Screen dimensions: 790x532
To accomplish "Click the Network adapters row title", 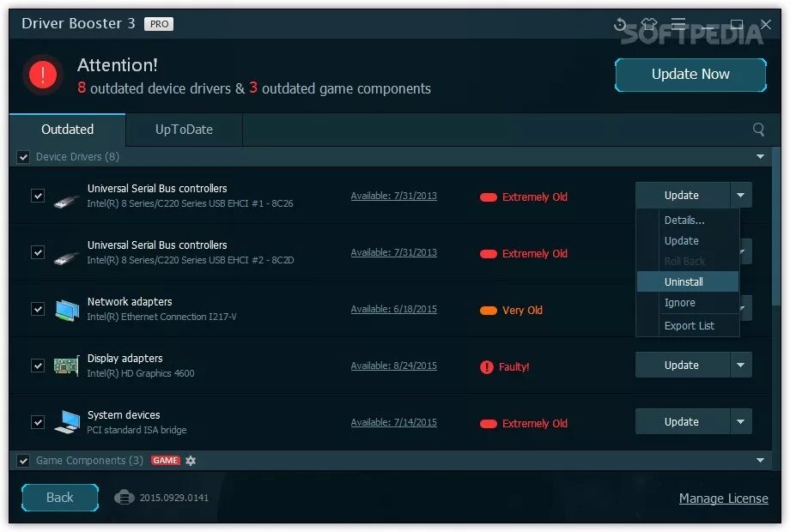I will tap(130, 301).
